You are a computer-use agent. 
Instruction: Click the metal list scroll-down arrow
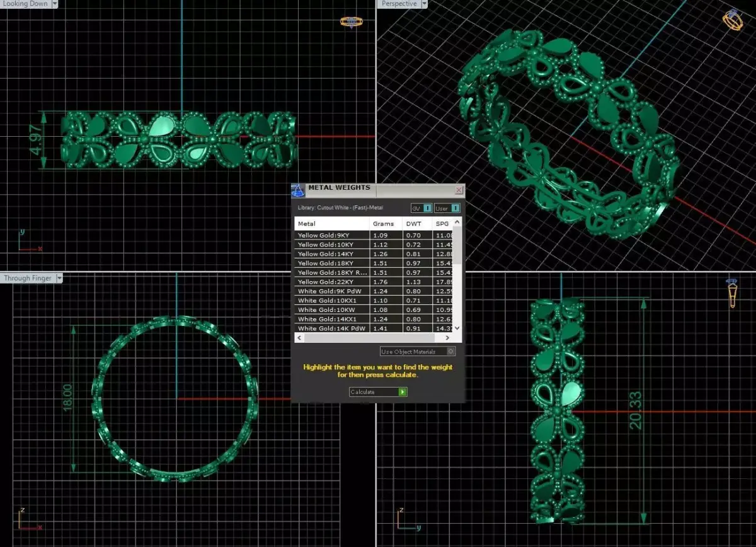tap(457, 328)
